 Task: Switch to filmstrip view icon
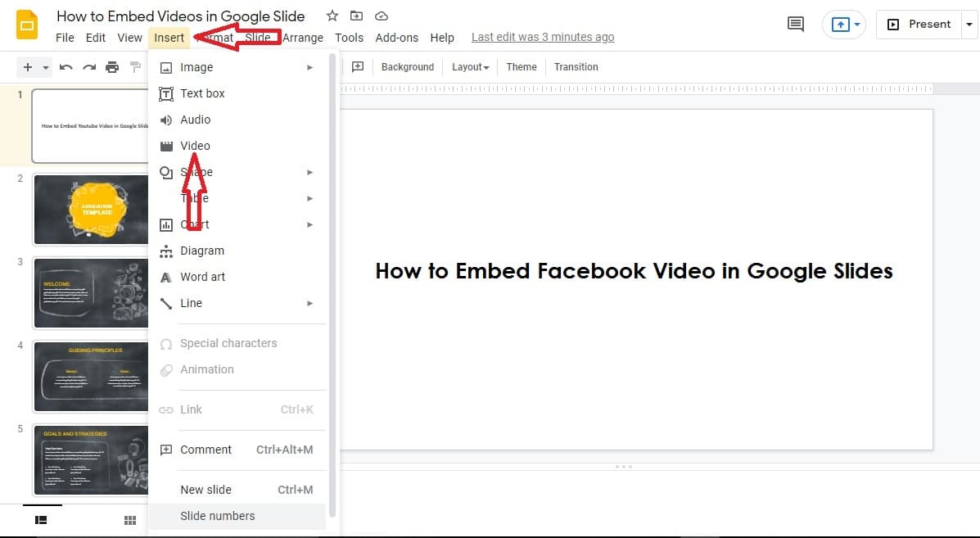click(x=41, y=520)
